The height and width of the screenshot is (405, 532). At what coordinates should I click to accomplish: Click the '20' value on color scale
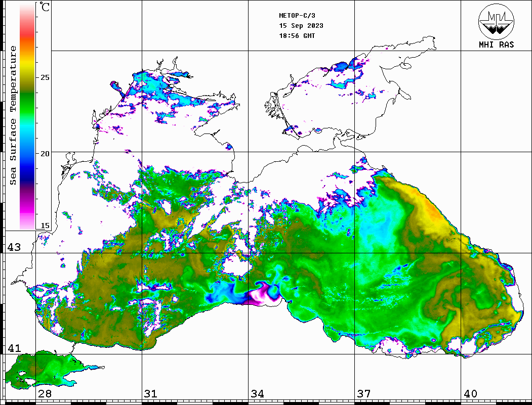(x=45, y=154)
